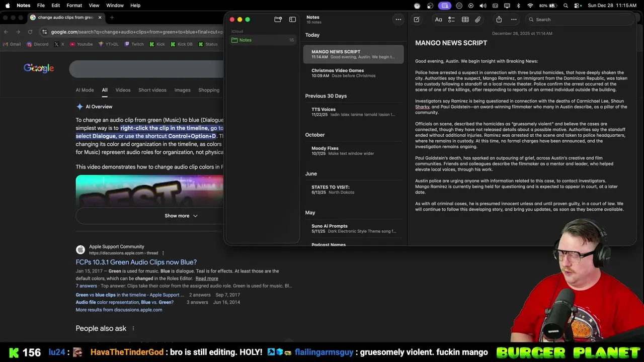Click the site information icon in address bar
This screenshot has width=644, height=362.
point(45,32)
